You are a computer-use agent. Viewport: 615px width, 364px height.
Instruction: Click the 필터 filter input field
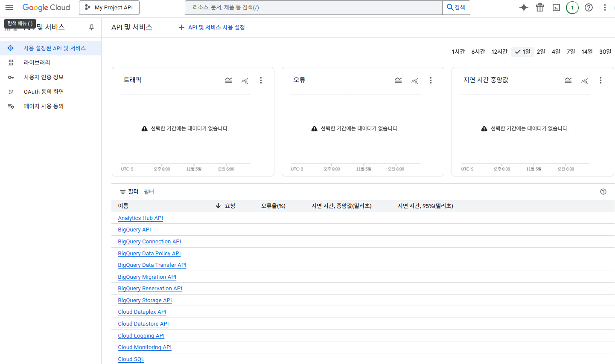click(x=367, y=192)
